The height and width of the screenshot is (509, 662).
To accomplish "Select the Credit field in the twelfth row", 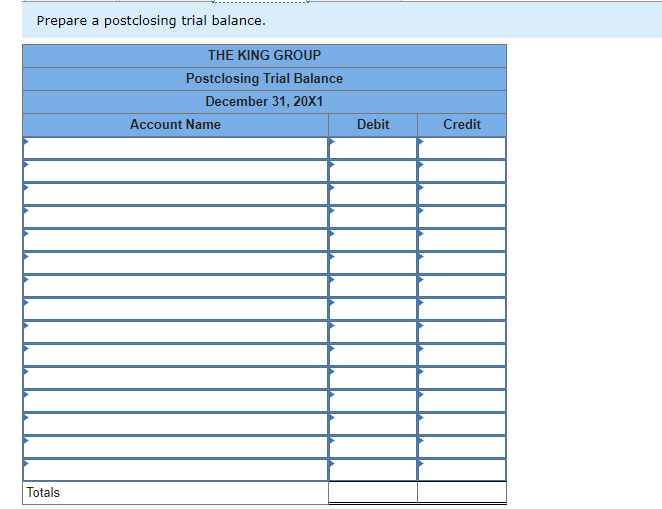I will (x=462, y=401).
